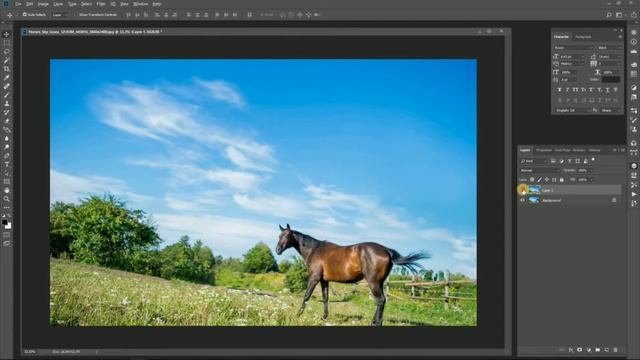640x360 pixels.
Task: Toggle lock transparent pixels in Layers panel
Action: coord(532,180)
